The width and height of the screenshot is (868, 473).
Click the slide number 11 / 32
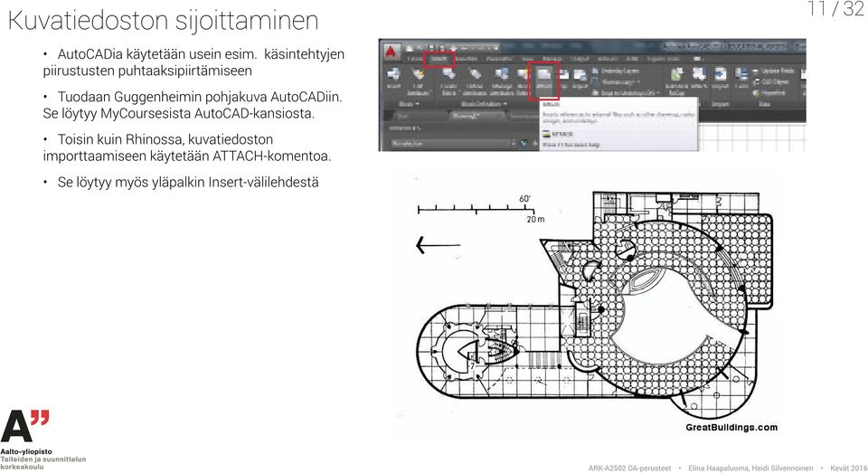tap(836, 8)
